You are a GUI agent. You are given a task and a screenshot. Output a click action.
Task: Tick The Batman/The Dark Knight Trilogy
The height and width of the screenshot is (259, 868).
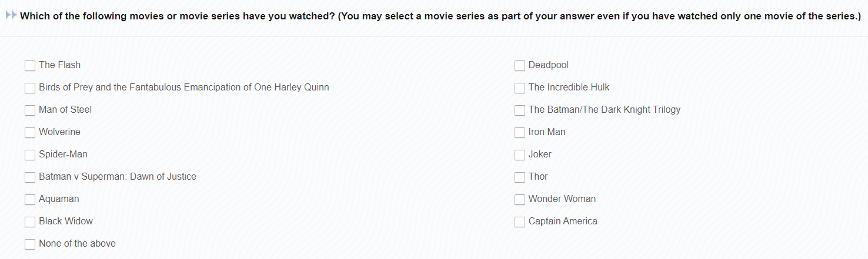pos(520,110)
